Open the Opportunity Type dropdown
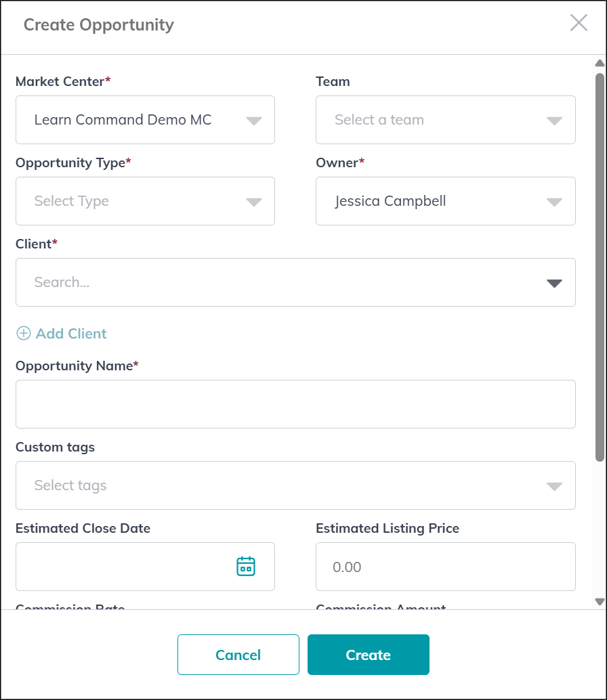 145,201
